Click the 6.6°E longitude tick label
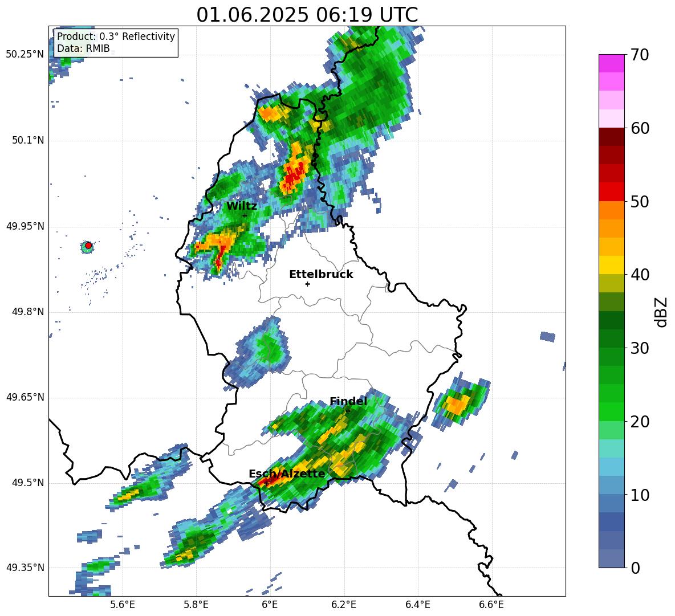This screenshot has width=675, height=616. click(x=491, y=605)
